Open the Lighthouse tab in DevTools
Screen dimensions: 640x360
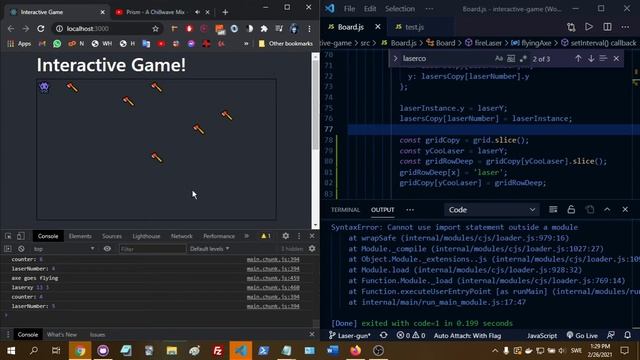pyautogui.click(x=146, y=236)
